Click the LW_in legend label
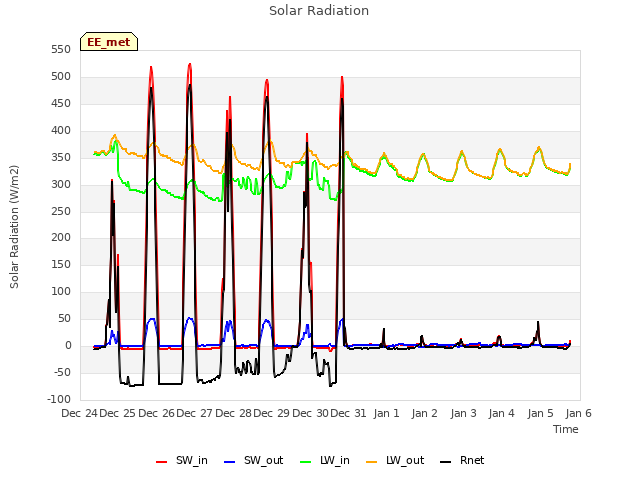640x480 pixels. coord(335,460)
